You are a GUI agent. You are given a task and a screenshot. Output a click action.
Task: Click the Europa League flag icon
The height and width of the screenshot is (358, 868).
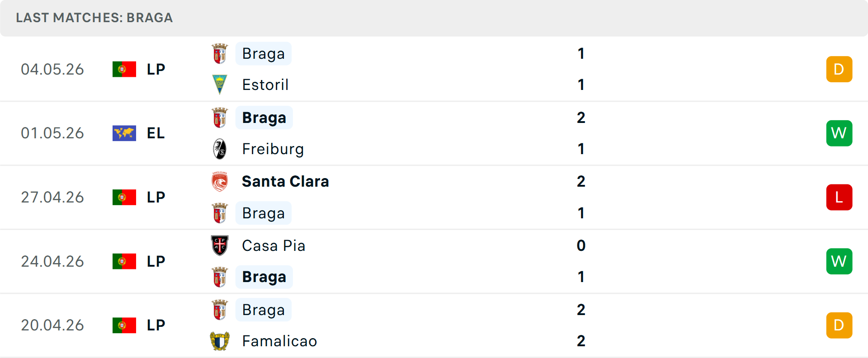(x=124, y=133)
